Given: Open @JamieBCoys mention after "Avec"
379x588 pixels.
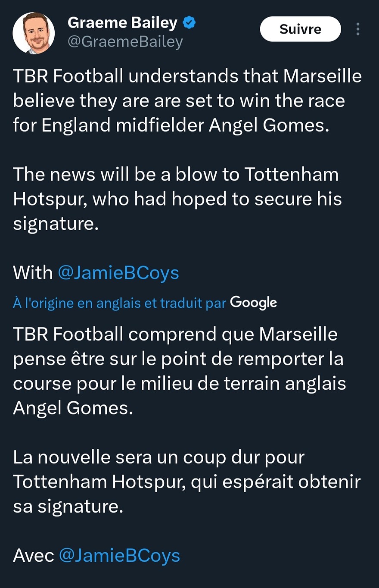Looking at the screenshot, I should click(x=119, y=555).
